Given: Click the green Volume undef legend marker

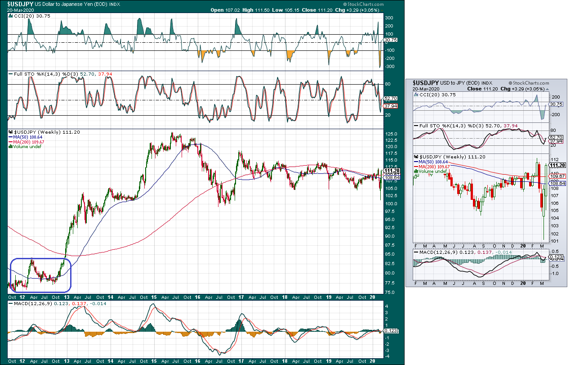Looking at the screenshot, I should 10,146.
